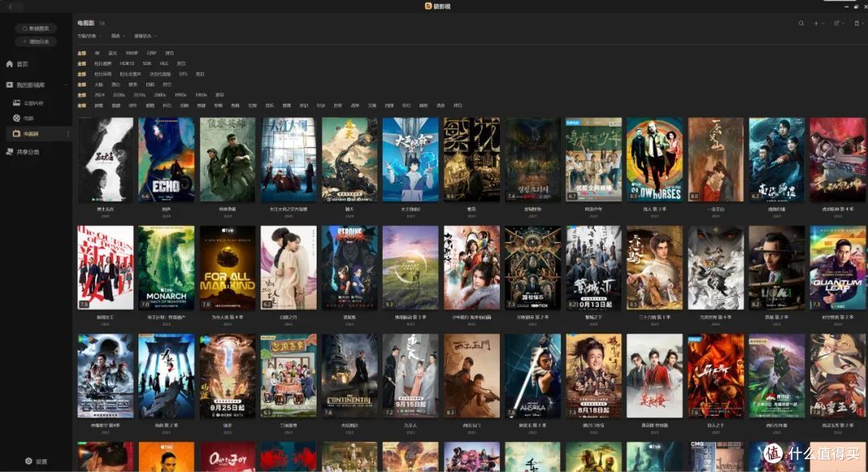Image resolution: width=868 pixels, height=472 pixels.
Task: Open THE CONTINENTAL poster
Action: point(350,376)
